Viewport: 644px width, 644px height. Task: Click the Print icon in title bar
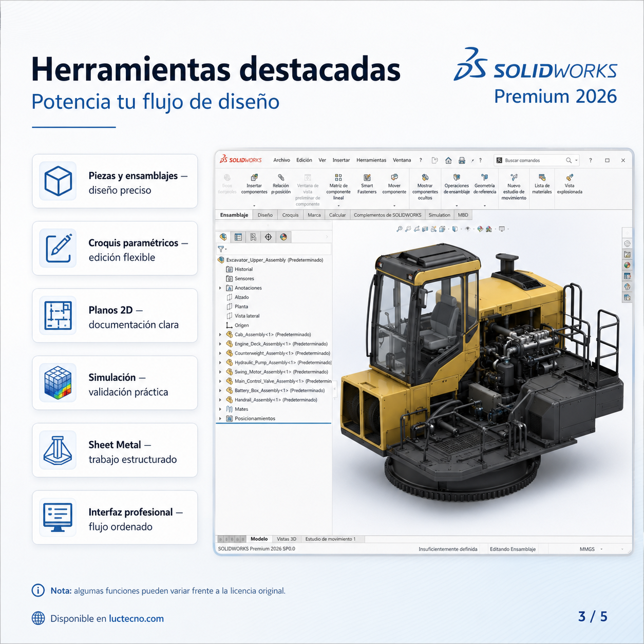coord(462,160)
